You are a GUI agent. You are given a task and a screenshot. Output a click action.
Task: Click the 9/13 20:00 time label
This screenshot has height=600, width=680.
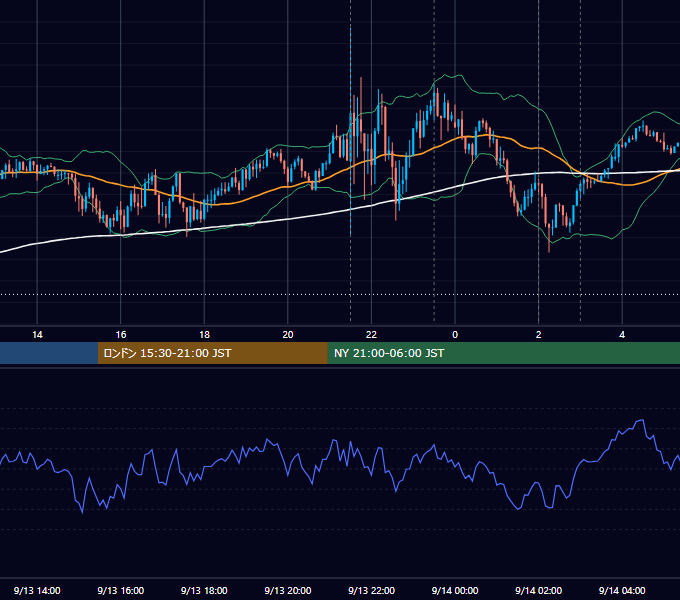tap(288, 590)
